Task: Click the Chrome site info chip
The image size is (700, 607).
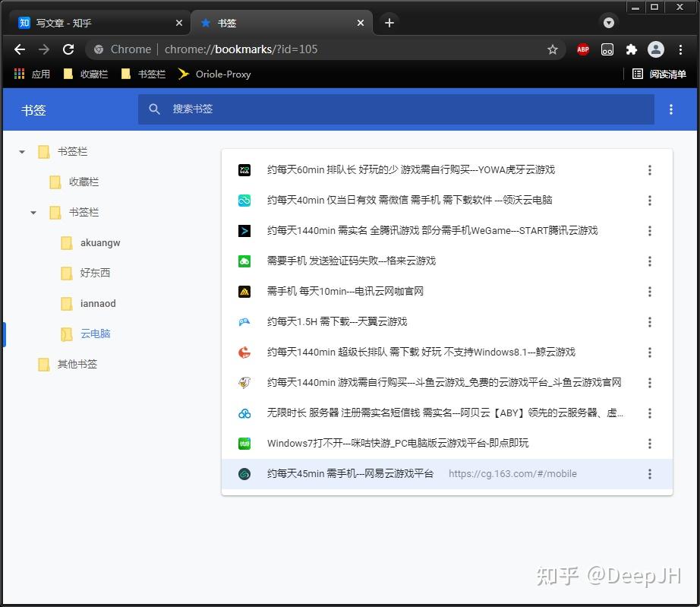Action: 122,49
